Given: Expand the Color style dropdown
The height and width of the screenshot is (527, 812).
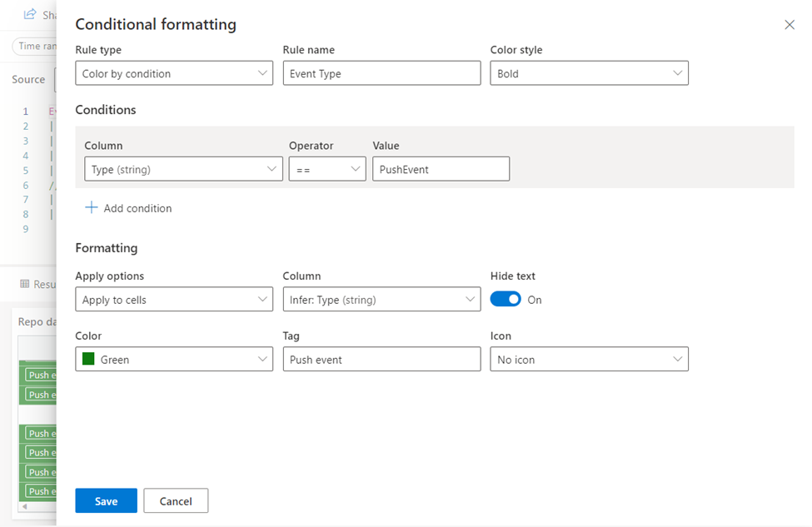Looking at the screenshot, I should point(589,73).
